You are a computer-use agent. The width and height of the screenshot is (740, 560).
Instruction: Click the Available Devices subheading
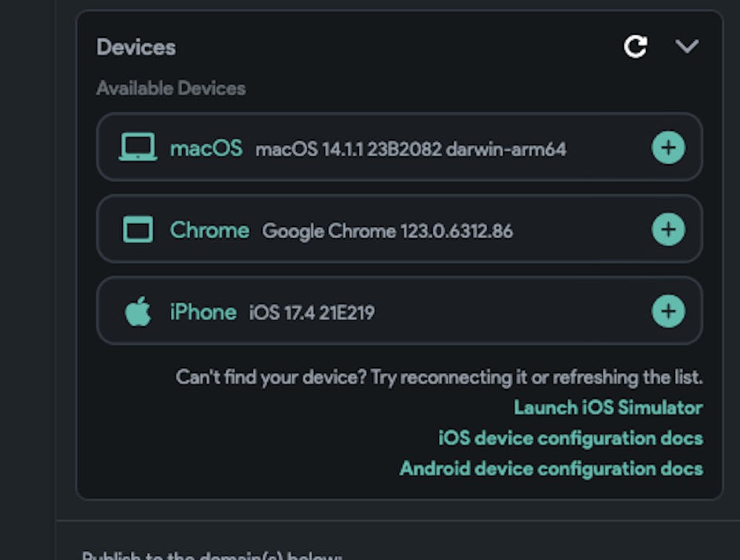[x=171, y=88]
